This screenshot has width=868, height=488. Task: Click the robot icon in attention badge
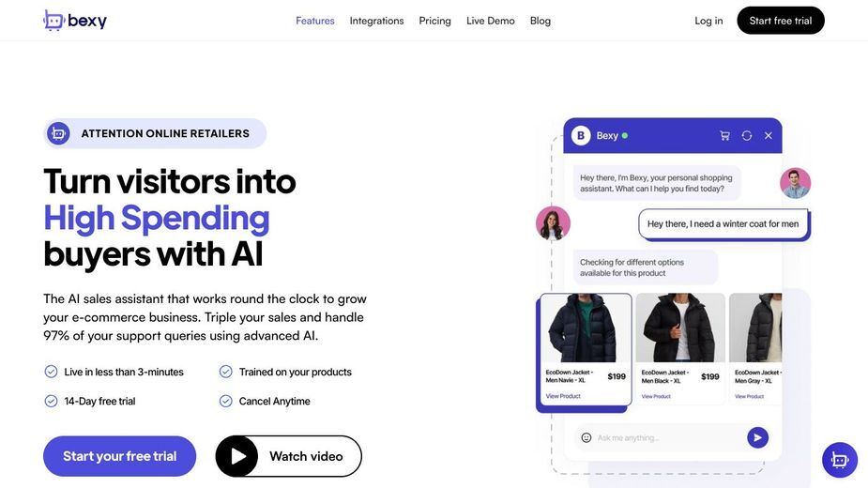coord(58,133)
